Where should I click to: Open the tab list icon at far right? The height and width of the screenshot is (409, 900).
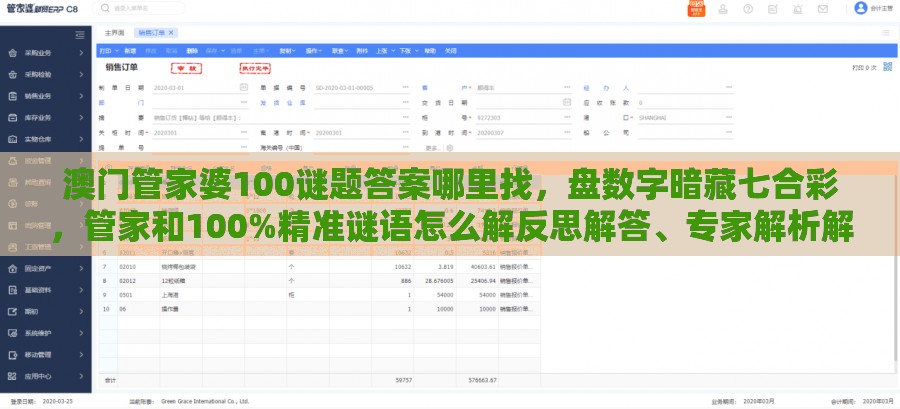[886, 33]
